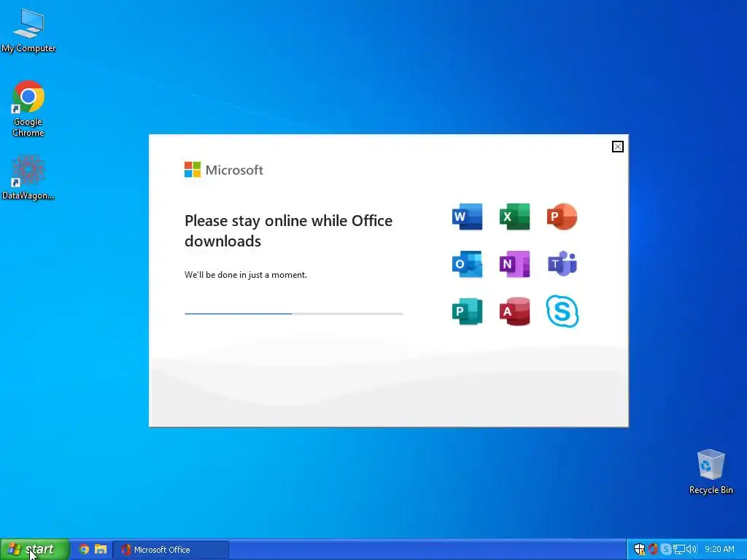Click the Access icon in the installer
This screenshot has width=747, height=560.
(514, 311)
